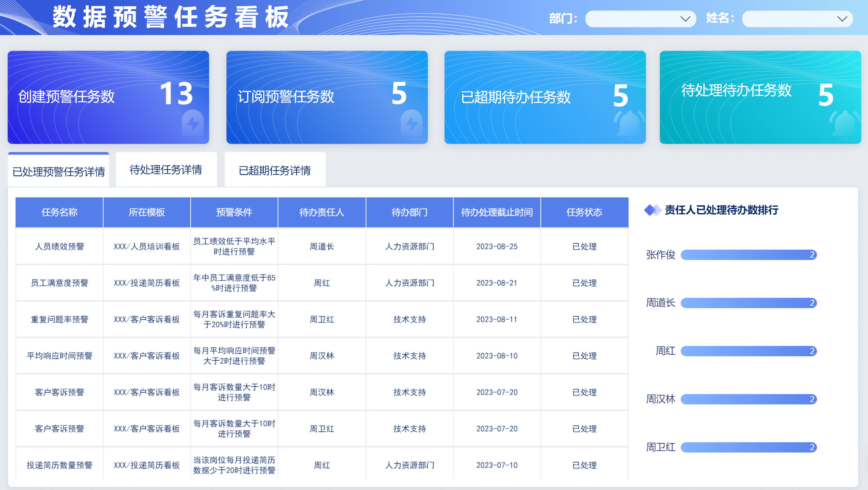Click the diamond icon beside 责任人已处理待办数排行
The width and height of the screenshot is (868, 490).
(652, 210)
